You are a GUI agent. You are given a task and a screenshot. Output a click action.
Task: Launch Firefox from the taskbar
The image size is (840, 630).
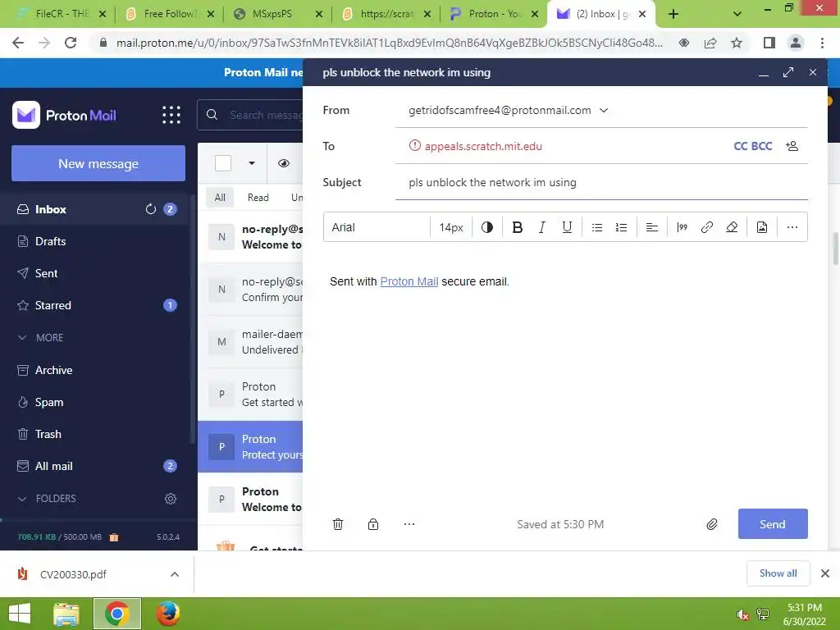167,614
